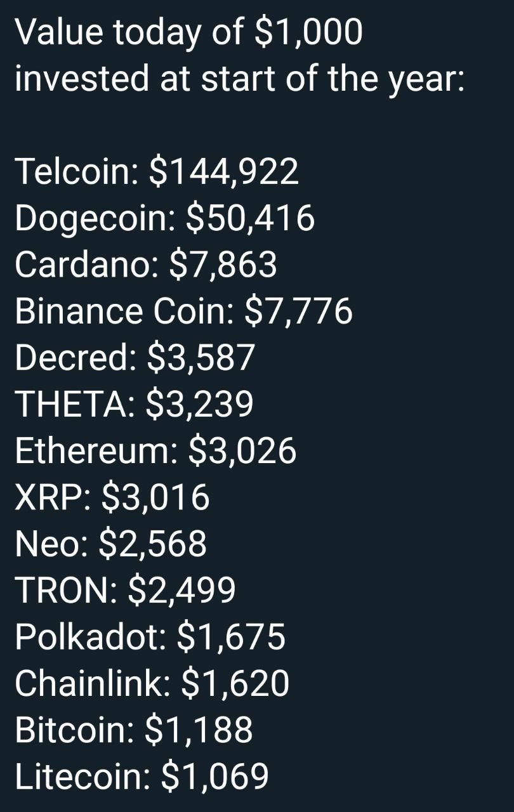This screenshot has width=514, height=812.
Task: Select the Dogecoin $50,416 entry
Action: pyautogui.click(x=165, y=219)
